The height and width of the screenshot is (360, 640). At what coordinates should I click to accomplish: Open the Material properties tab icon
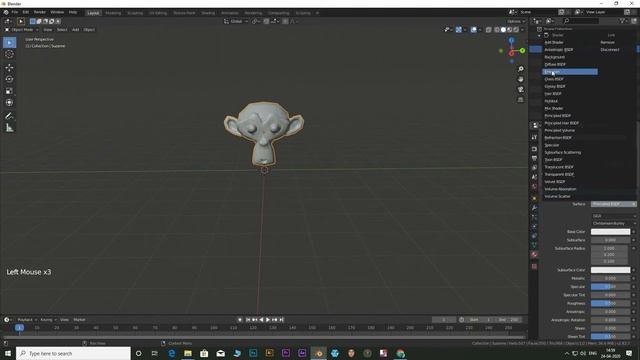(x=534, y=254)
